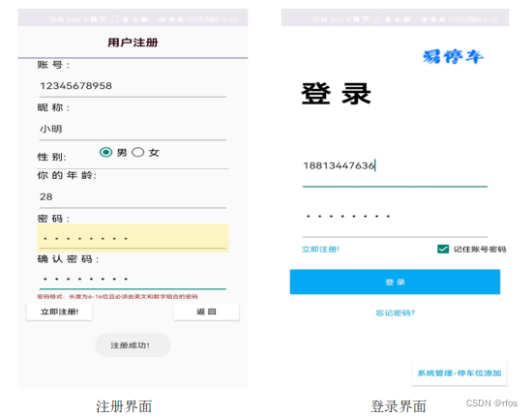Click the 你的年龄: label
Viewport: 532px width, 416px height.
pyautogui.click(x=67, y=175)
